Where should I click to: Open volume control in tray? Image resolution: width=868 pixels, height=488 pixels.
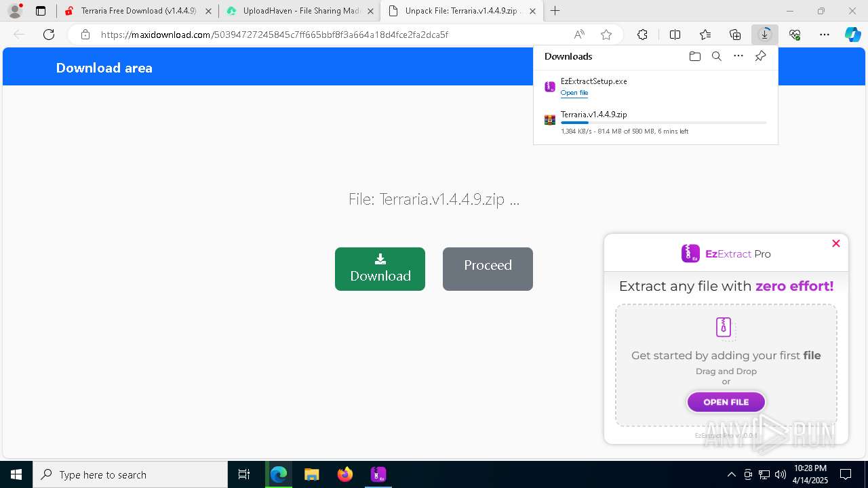pos(780,474)
